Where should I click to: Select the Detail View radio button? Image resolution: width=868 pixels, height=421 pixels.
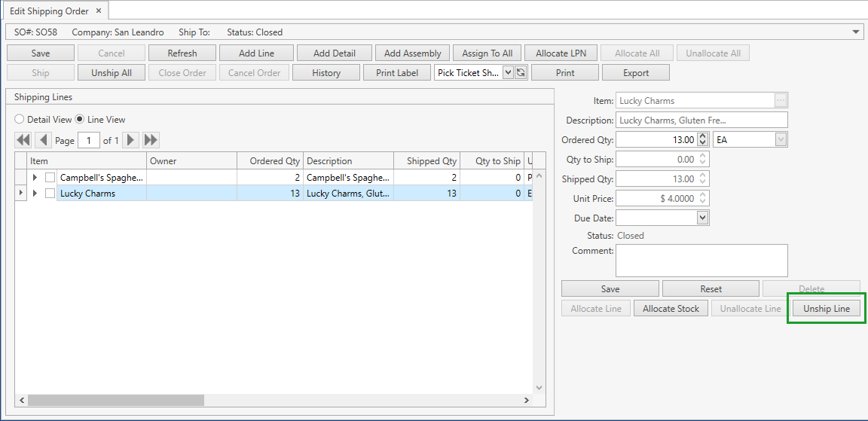(x=20, y=120)
